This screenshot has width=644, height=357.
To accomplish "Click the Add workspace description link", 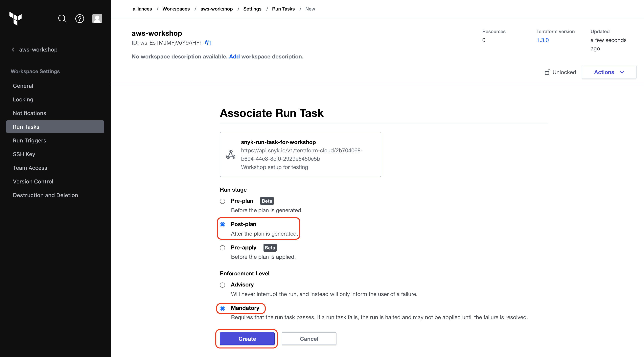I will click(x=234, y=56).
